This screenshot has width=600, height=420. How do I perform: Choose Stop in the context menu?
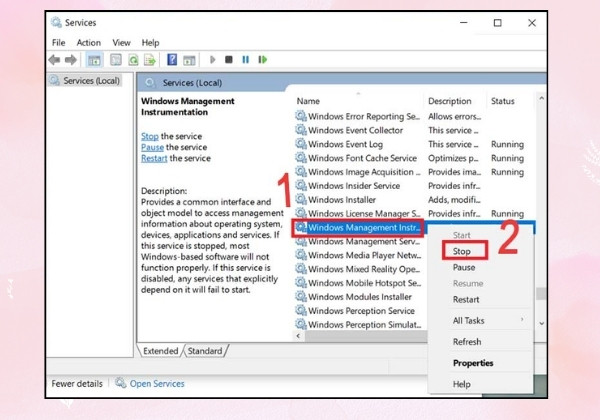coord(462,251)
